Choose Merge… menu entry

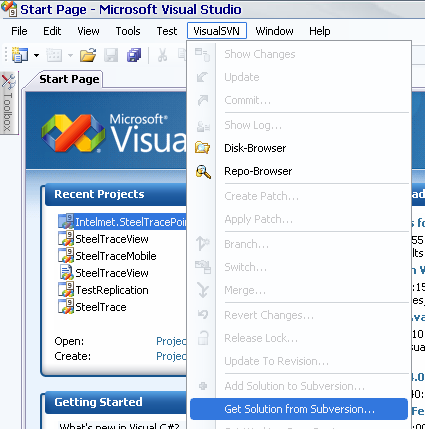point(299,290)
